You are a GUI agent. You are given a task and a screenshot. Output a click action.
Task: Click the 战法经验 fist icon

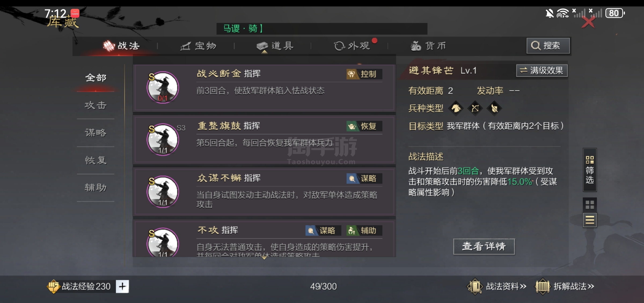coord(53,286)
